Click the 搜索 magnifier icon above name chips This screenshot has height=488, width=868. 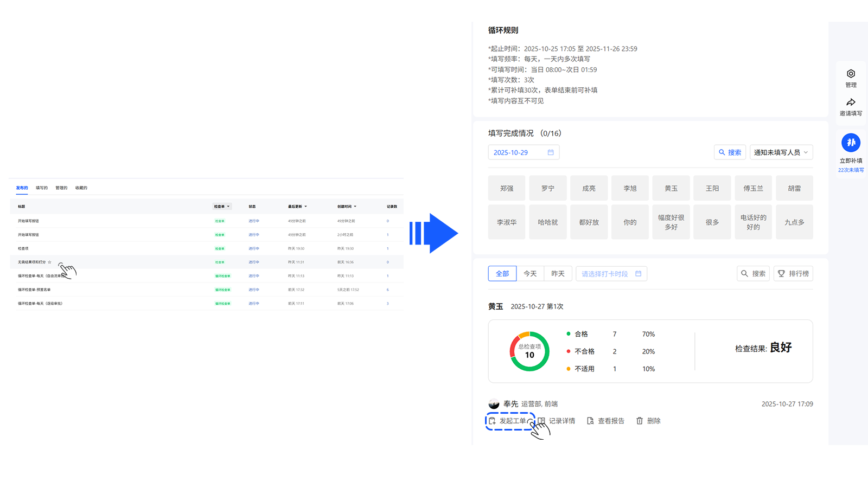(x=722, y=152)
